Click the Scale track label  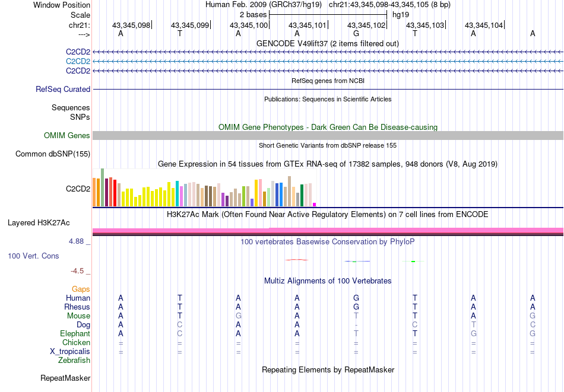[80, 15]
